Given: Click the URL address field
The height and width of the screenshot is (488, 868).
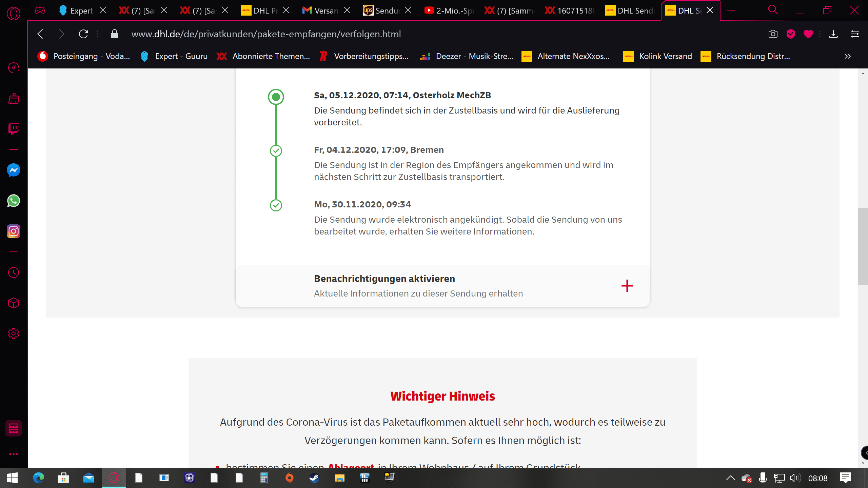Looking at the screenshot, I should click(266, 34).
